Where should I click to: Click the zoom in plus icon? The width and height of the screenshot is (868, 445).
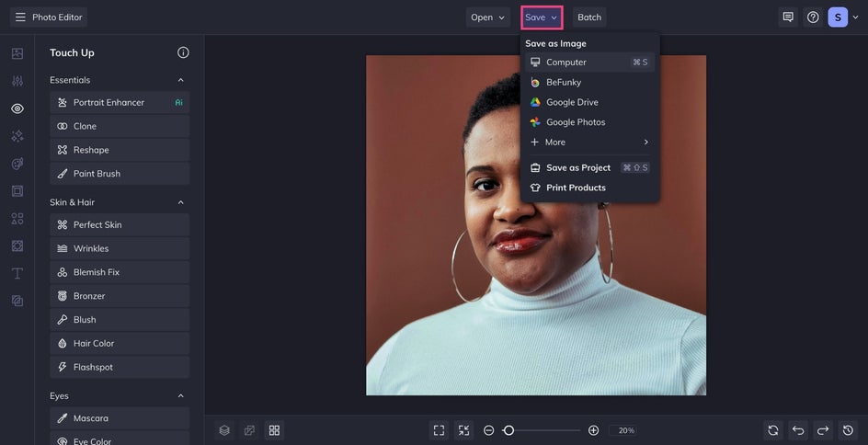[593, 430]
